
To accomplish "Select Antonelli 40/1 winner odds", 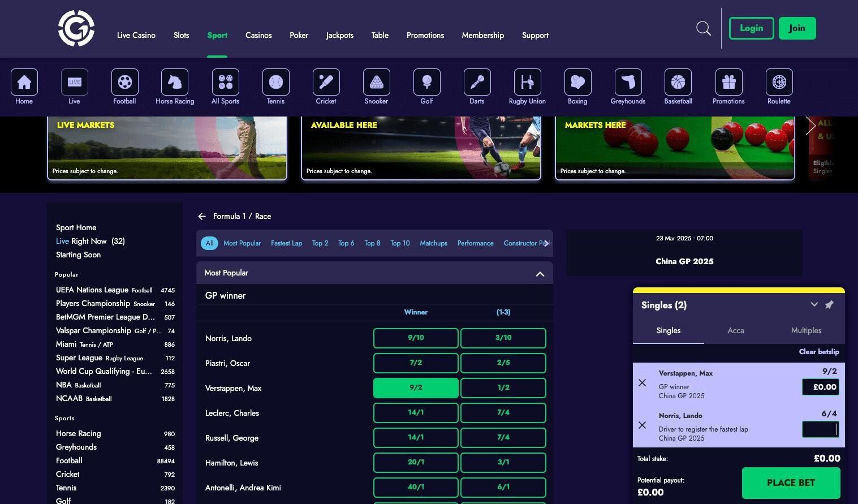I will 416,488.
